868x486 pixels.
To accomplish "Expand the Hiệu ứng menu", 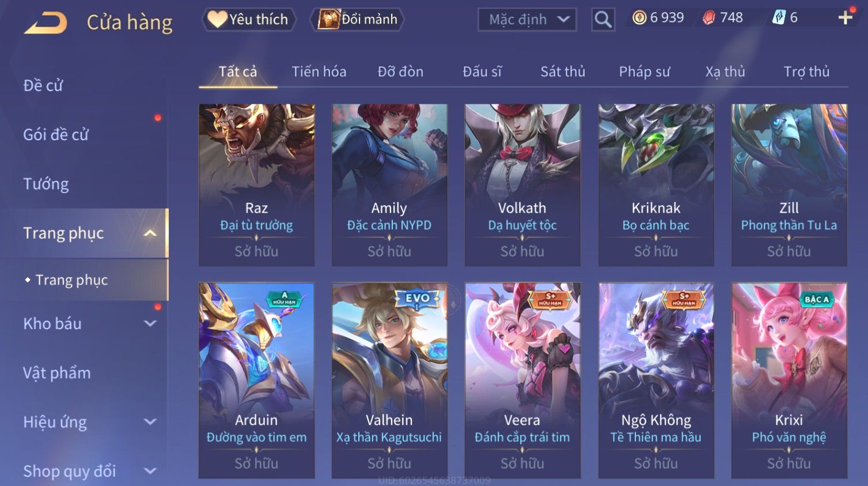I will point(150,422).
